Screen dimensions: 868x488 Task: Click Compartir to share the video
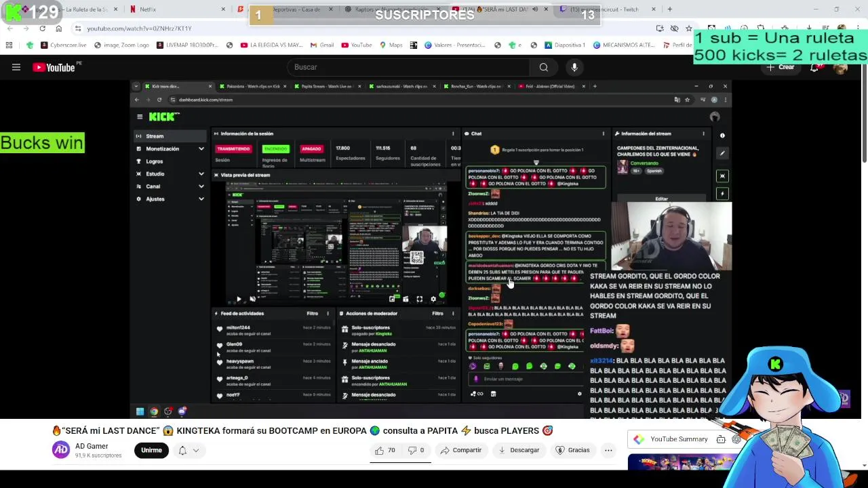[461, 450]
